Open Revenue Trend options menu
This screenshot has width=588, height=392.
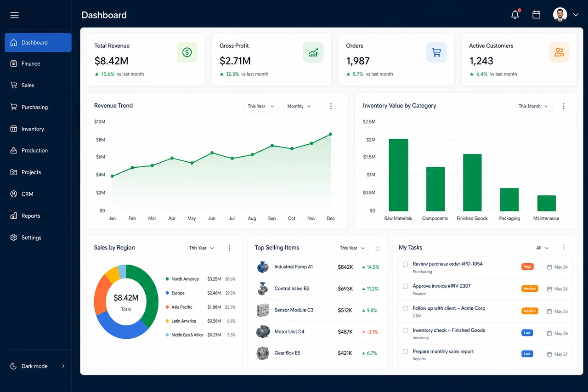click(x=331, y=106)
